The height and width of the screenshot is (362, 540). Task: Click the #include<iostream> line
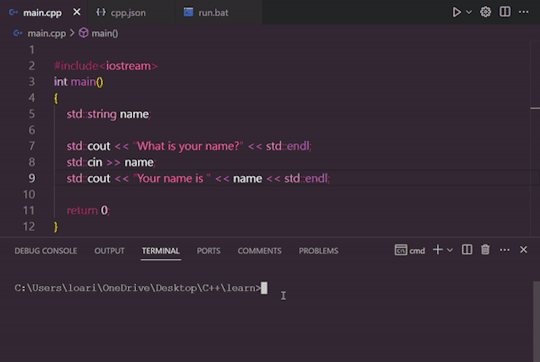pos(106,66)
